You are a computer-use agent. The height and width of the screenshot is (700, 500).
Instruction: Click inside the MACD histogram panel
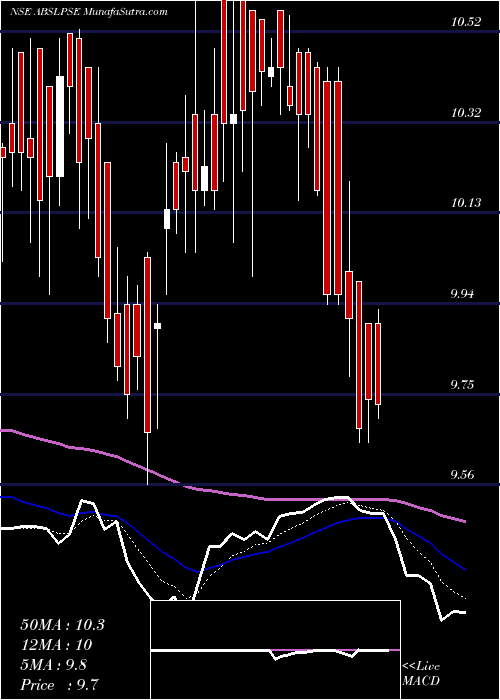point(275,650)
